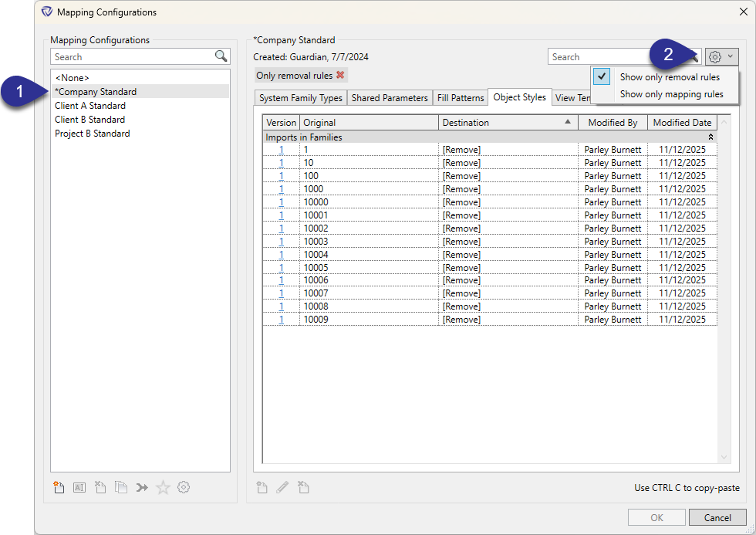Image resolution: width=756 pixels, height=535 pixels.
Task: Close the Mapping Configurations dialog
Action: point(744,12)
